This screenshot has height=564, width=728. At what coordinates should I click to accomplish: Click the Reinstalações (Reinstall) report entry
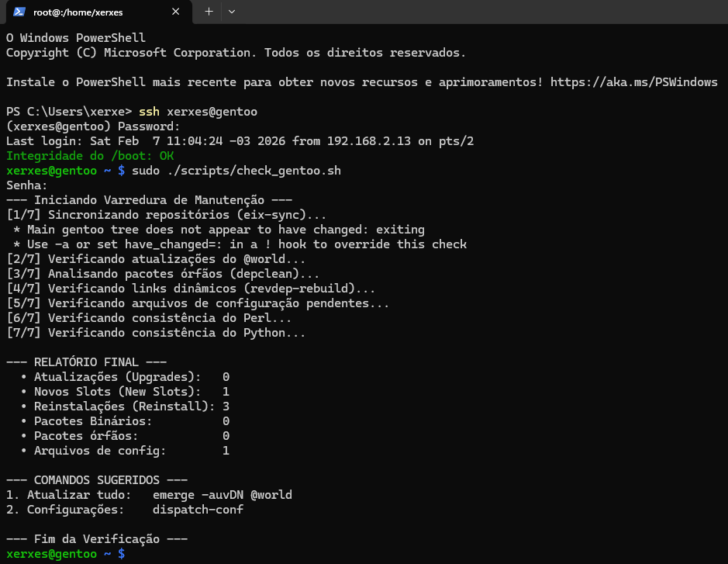[124, 407]
